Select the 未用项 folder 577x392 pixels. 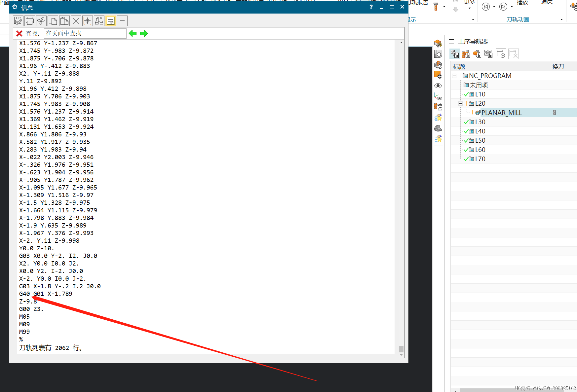[476, 85]
